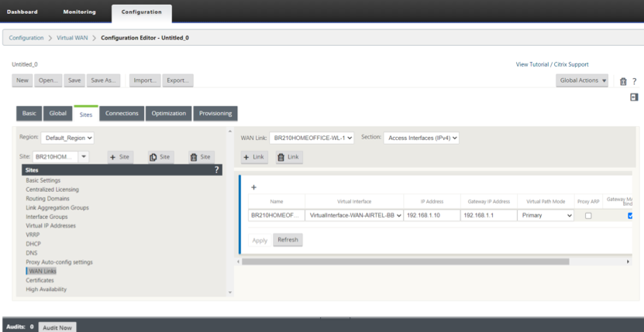The width and height of the screenshot is (644, 332).
Task: Open View Tutorial / Citrix Support link
Action: [552, 64]
